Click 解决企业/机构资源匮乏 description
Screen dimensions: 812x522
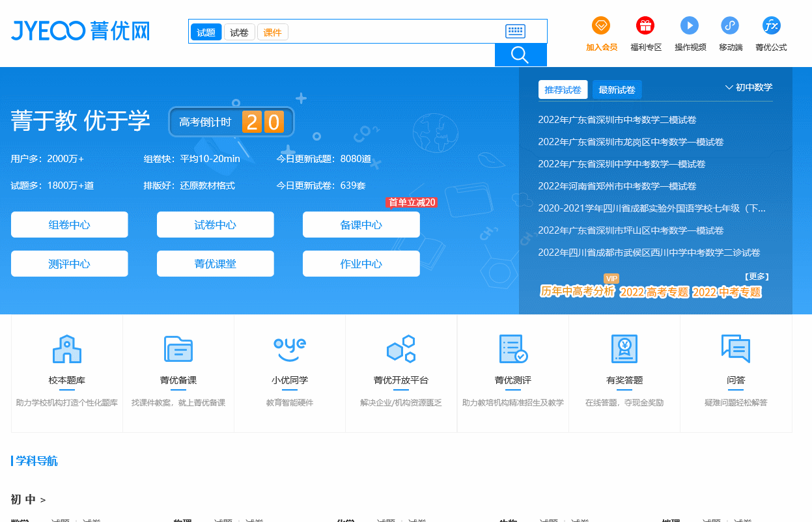click(401, 403)
